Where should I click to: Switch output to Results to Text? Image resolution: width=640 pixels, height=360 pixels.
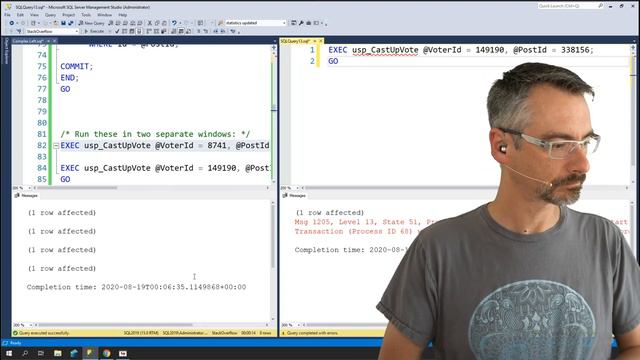tap(174, 31)
